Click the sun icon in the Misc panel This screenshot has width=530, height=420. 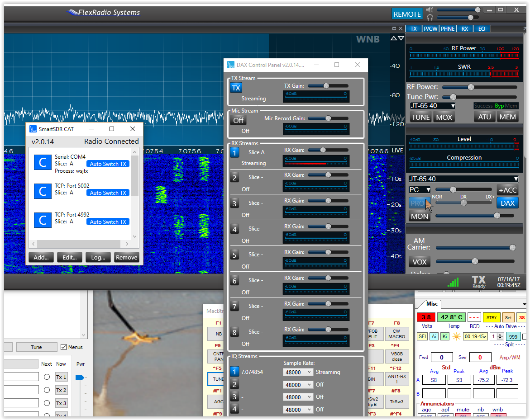click(x=457, y=336)
